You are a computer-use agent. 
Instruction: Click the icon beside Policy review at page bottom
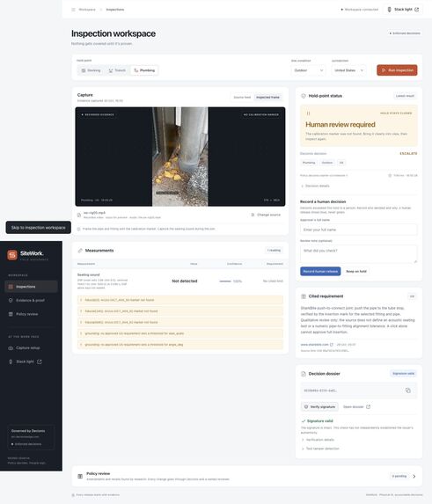click(80, 476)
